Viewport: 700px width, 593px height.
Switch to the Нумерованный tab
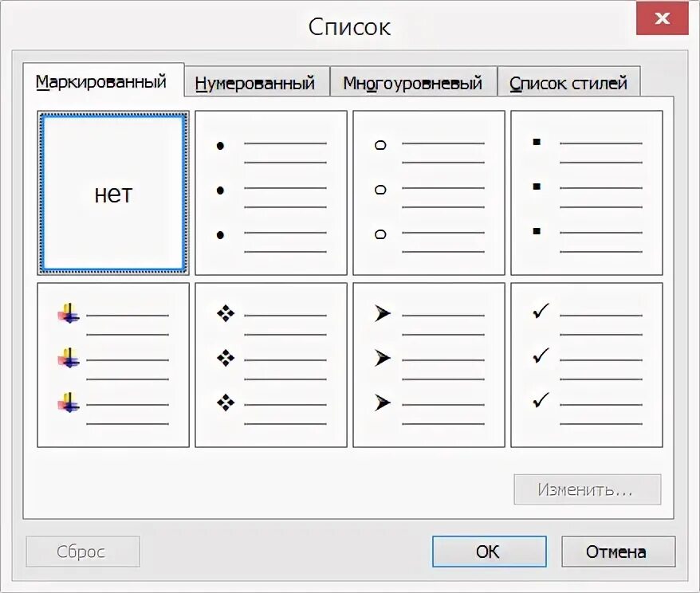[257, 83]
